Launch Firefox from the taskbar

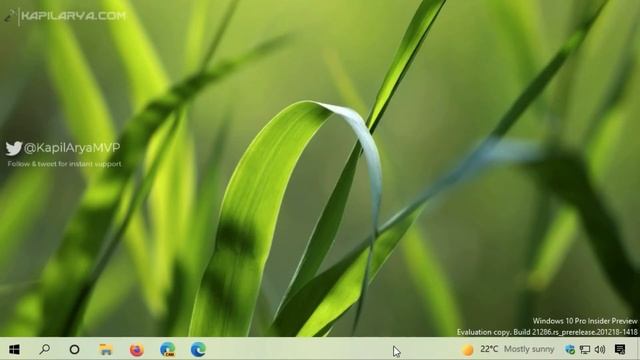pos(137,350)
